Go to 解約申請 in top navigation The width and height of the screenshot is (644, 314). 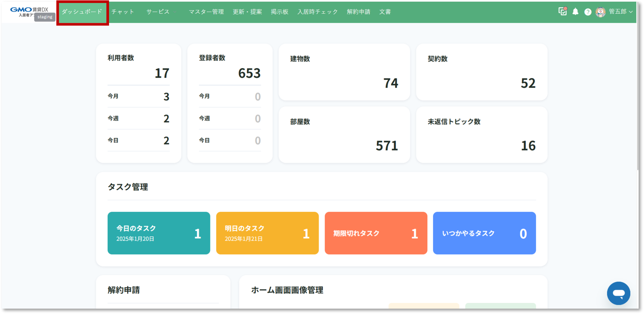[358, 12]
